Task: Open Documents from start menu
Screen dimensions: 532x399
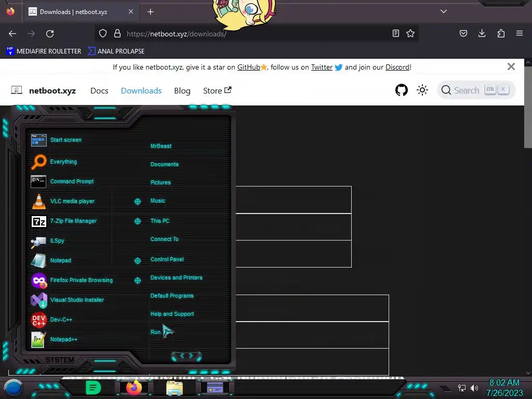Action: (x=164, y=164)
